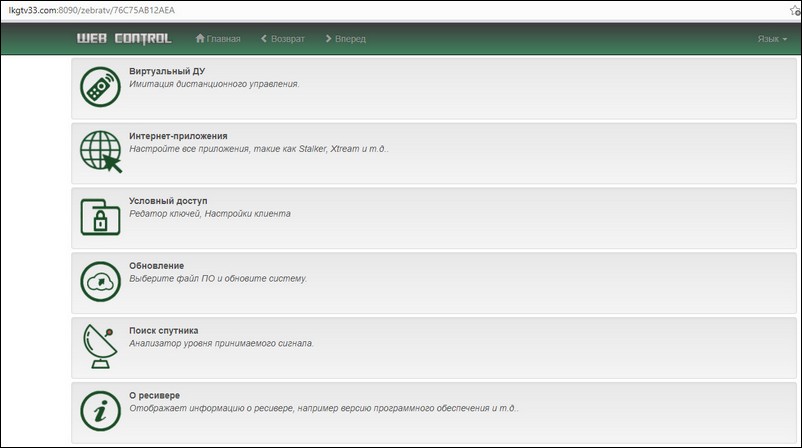Open Обновление title link
Screen dimensions: 802x448
157,266
